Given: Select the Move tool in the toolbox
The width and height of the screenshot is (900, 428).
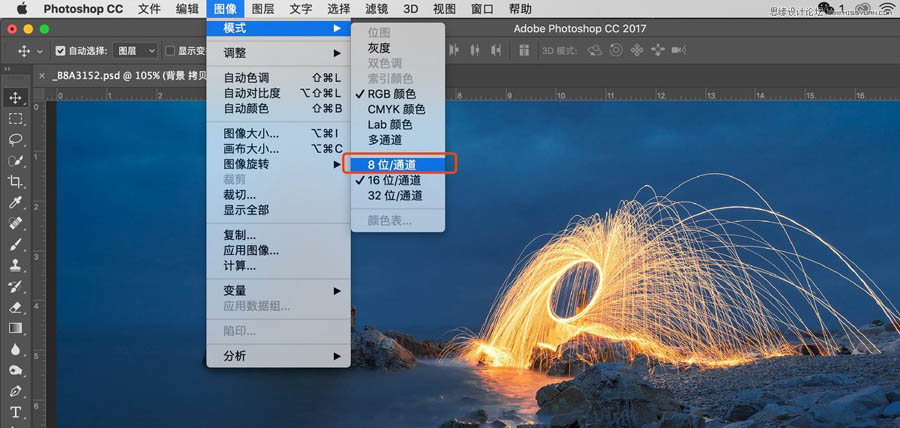Looking at the screenshot, I should [x=15, y=98].
